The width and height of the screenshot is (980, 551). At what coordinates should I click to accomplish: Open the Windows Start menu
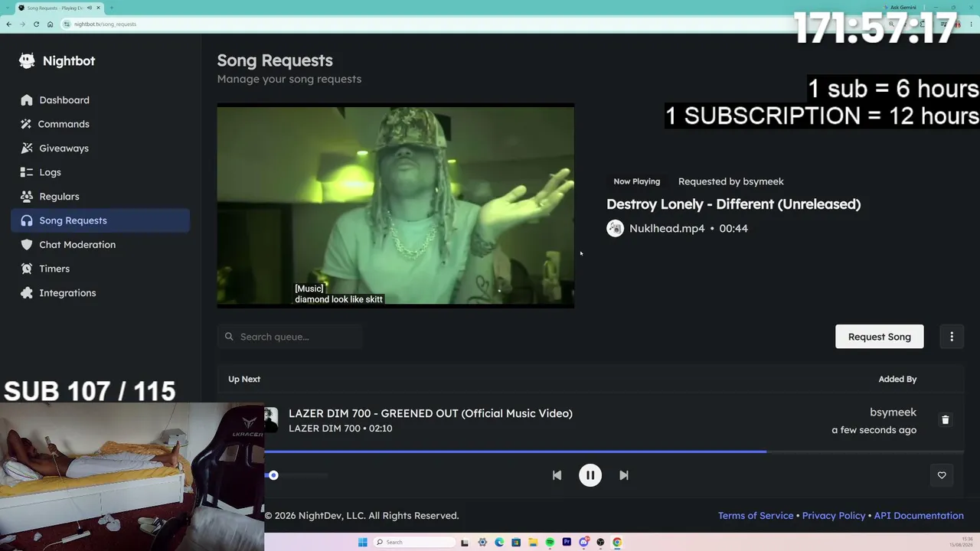click(x=362, y=543)
